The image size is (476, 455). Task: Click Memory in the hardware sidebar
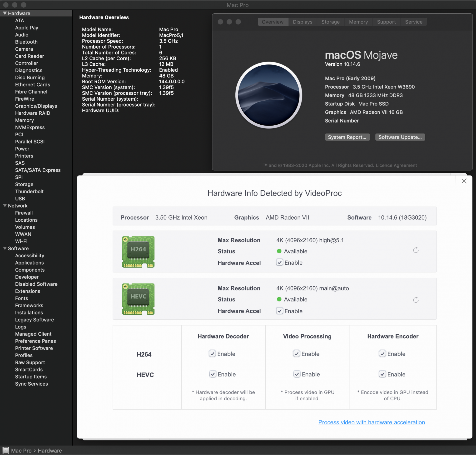coord(24,120)
